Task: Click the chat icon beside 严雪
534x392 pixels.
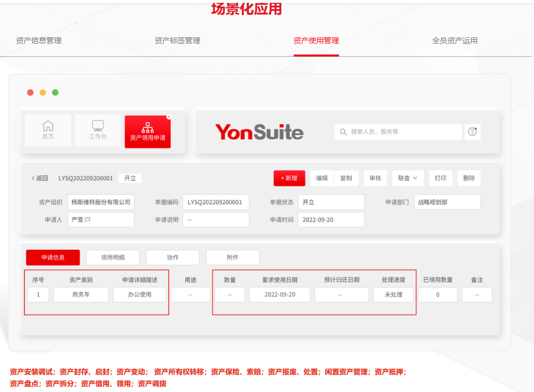Action: (x=88, y=220)
